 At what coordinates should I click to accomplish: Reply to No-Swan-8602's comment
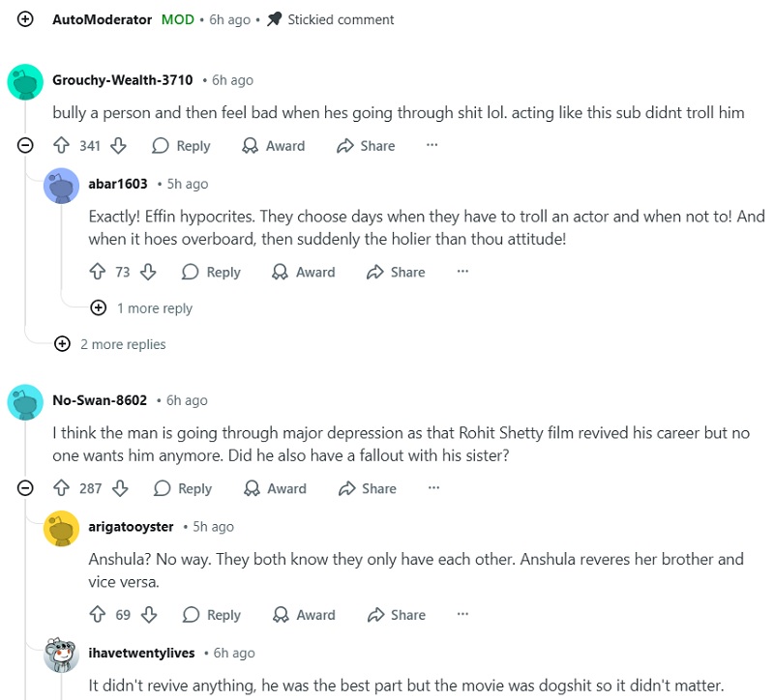(183, 488)
